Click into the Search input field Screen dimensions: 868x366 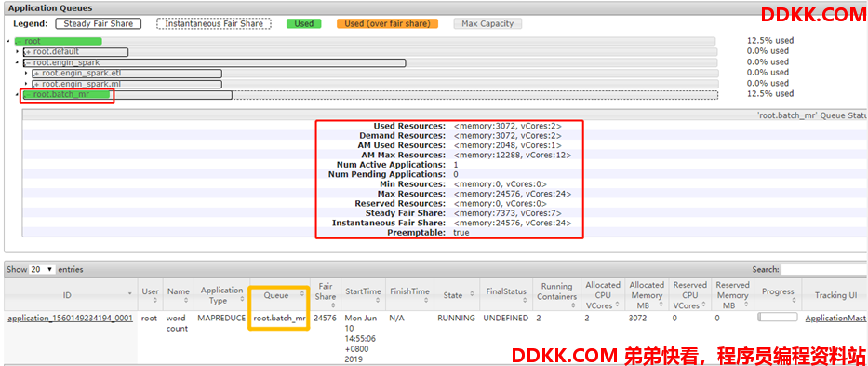[823, 269]
